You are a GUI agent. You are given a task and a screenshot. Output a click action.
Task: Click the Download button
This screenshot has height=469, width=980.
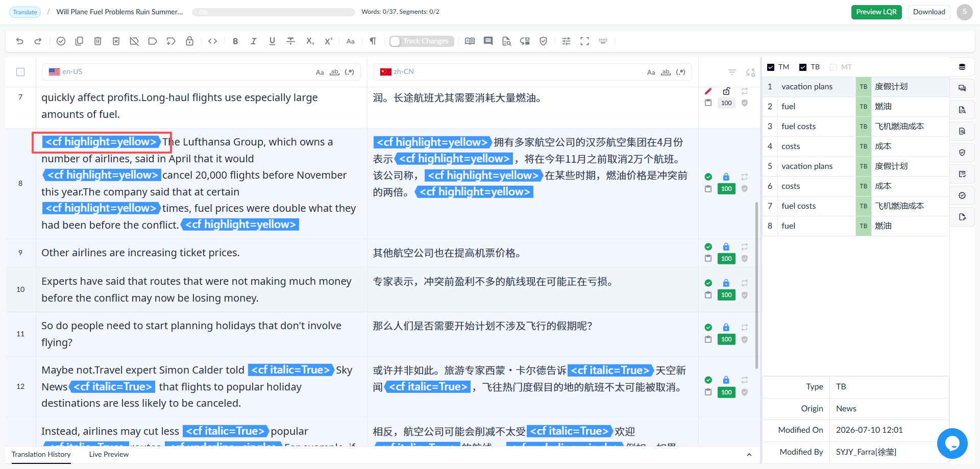(929, 12)
